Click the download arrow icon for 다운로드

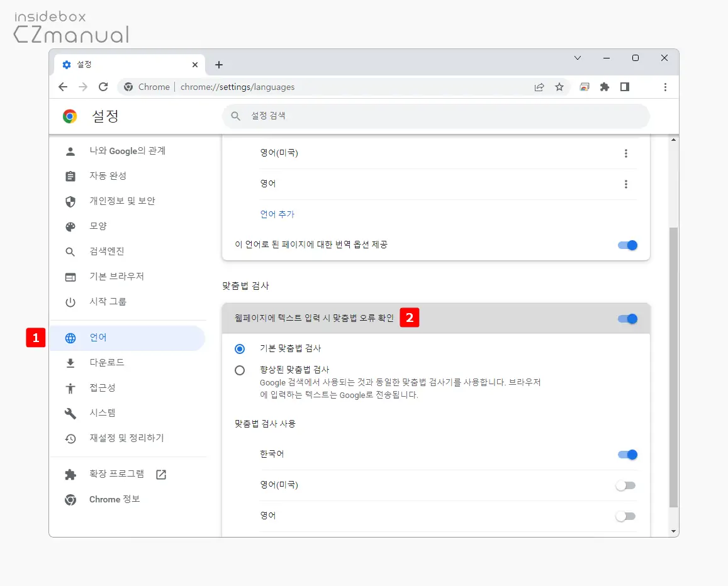(x=70, y=363)
